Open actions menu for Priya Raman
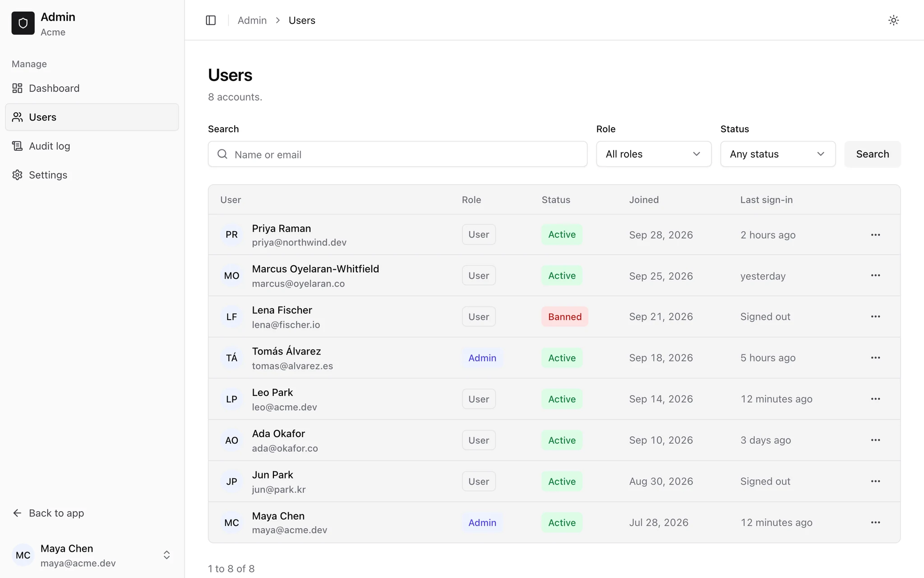Screen dimensions: 924x578 point(875,235)
